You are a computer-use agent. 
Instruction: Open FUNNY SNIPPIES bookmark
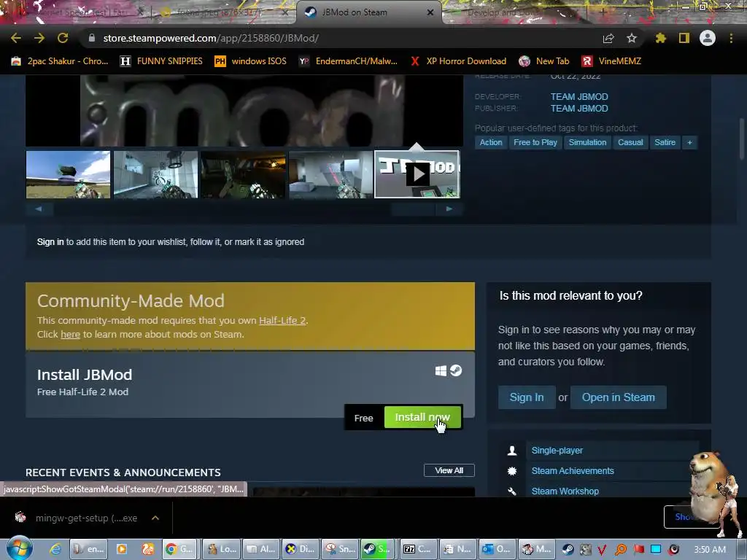[161, 61]
